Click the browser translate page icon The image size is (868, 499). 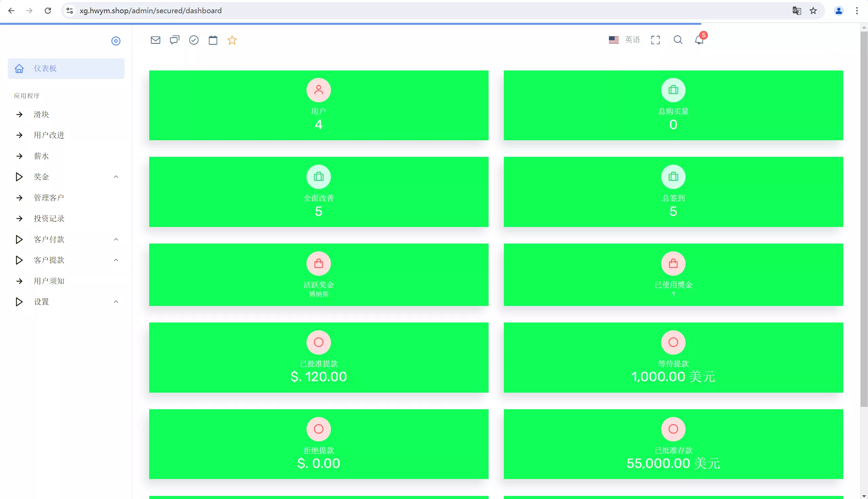(797, 11)
